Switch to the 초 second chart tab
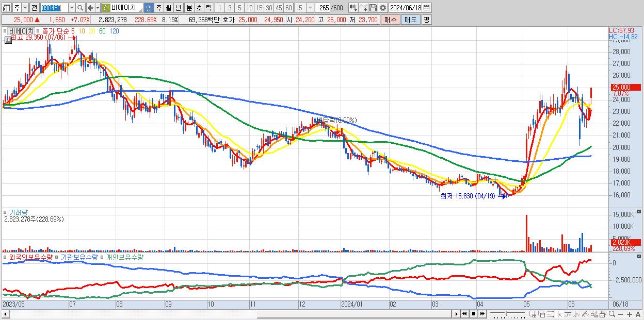This screenshot has width=644, height=320. click(x=199, y=8)
